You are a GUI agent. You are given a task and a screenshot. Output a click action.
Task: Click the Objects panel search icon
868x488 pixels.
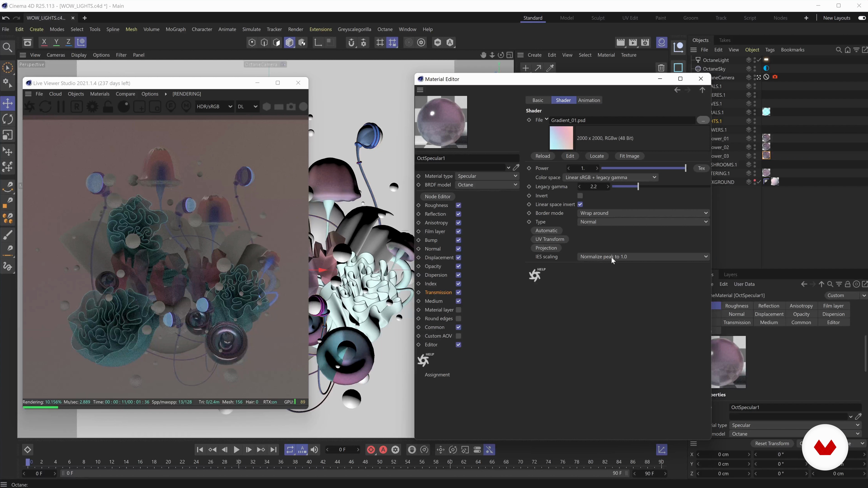point(839,50)
